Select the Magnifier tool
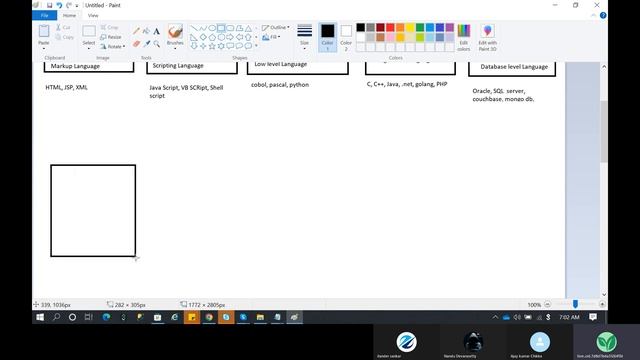 157,44
